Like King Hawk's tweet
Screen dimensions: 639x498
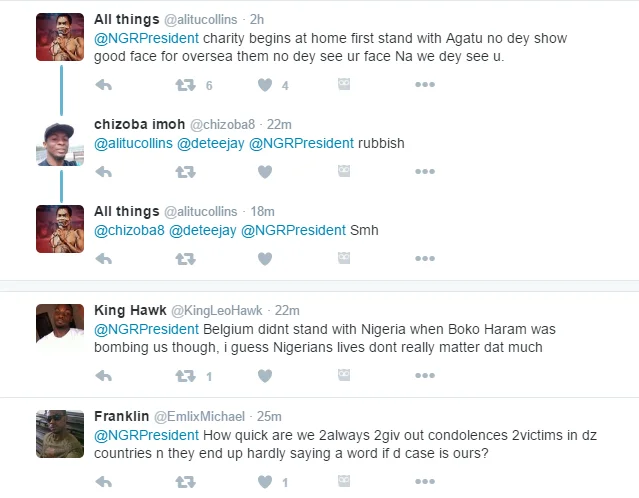pos(265,377)
